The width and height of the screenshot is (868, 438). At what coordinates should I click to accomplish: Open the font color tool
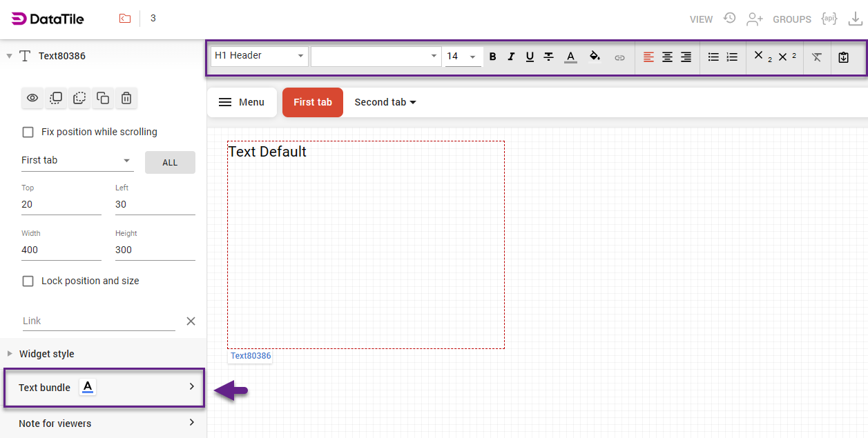tap(571, 57)
